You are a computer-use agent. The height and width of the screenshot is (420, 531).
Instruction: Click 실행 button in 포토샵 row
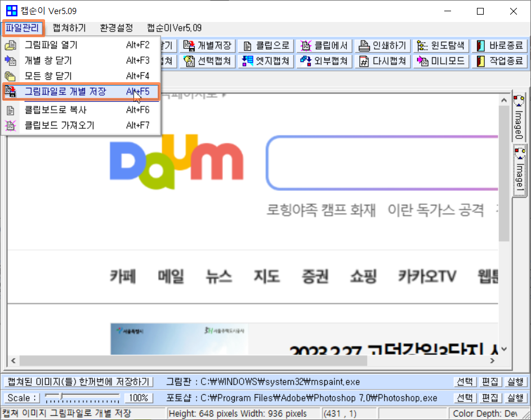pyautogui.click(x=515, y=397)
